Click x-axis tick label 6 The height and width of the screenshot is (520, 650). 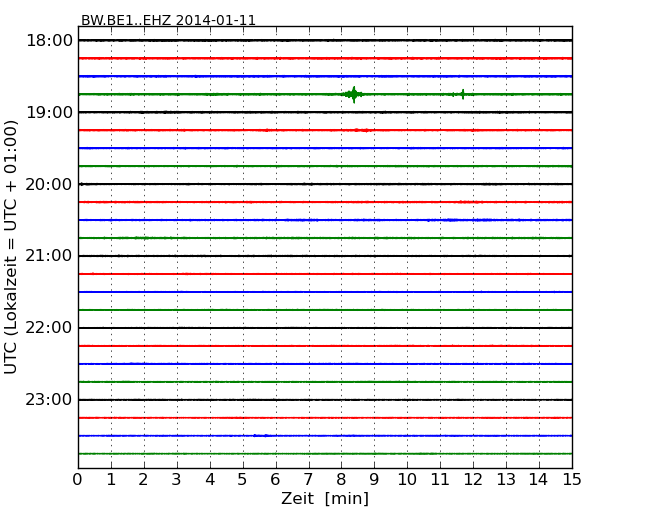[x=275, y=480]
